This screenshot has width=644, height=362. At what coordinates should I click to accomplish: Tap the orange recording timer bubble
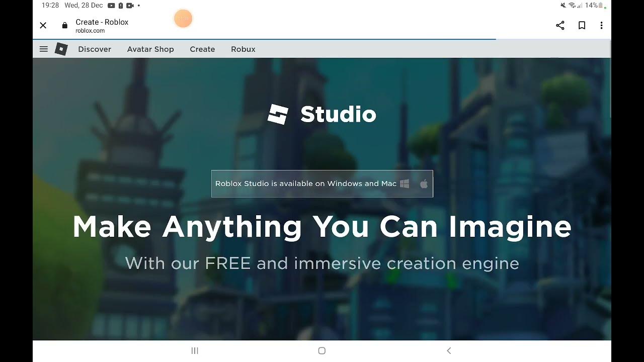(x=183, y=19)
